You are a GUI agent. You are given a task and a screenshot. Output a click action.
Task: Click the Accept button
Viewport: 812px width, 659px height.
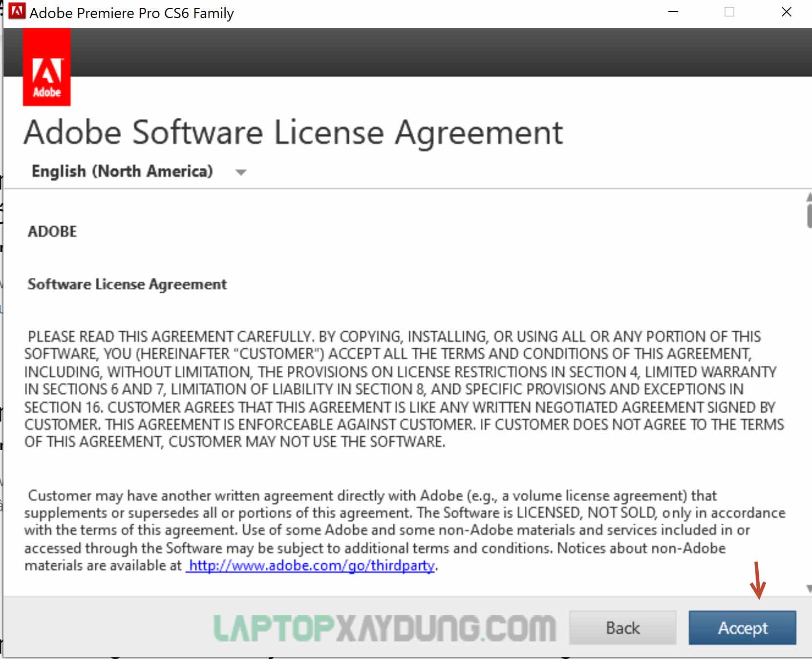tap(742, 627)
